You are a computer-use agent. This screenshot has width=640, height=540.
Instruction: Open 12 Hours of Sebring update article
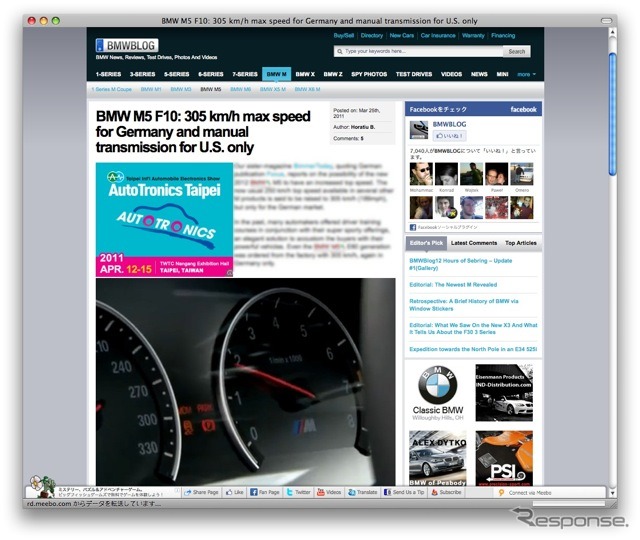click(x=460, y=264)
